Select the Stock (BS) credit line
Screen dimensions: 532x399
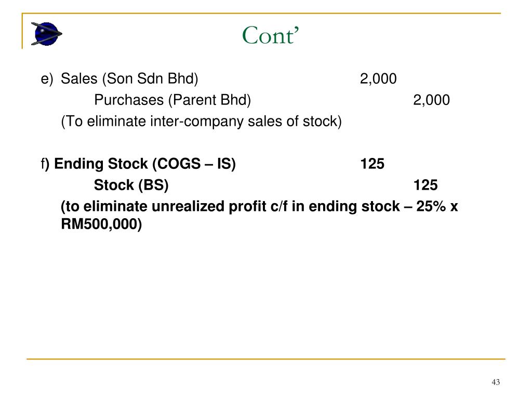point(131,185)
